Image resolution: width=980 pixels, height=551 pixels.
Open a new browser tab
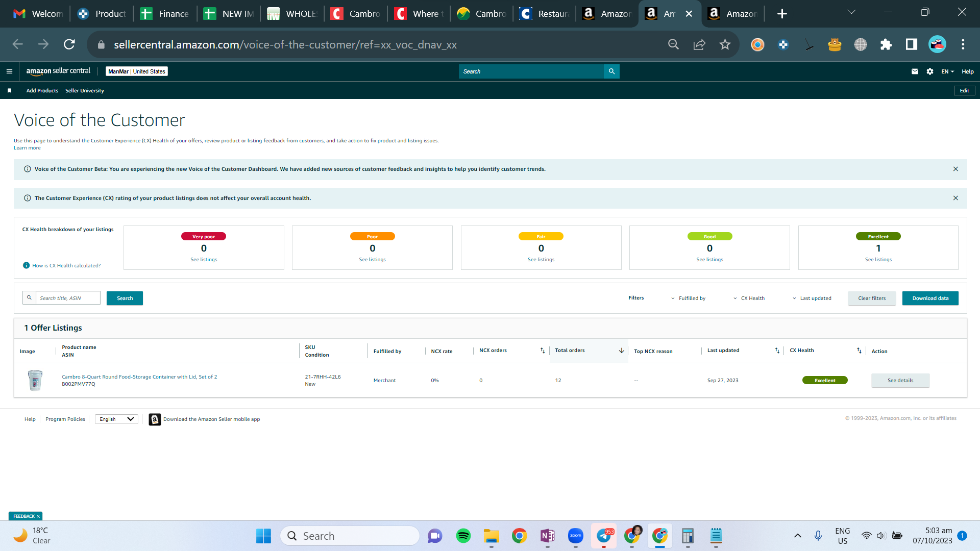[782, 14]
